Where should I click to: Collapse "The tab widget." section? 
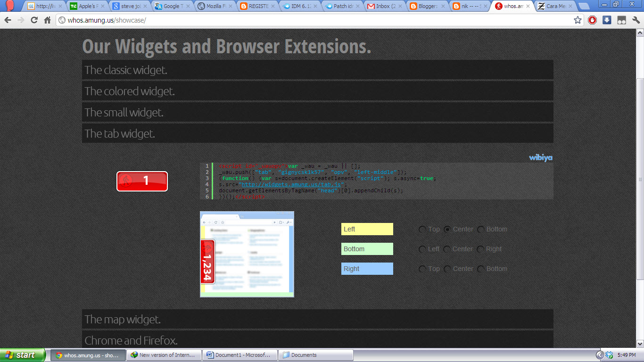click(x=317, y=133)
